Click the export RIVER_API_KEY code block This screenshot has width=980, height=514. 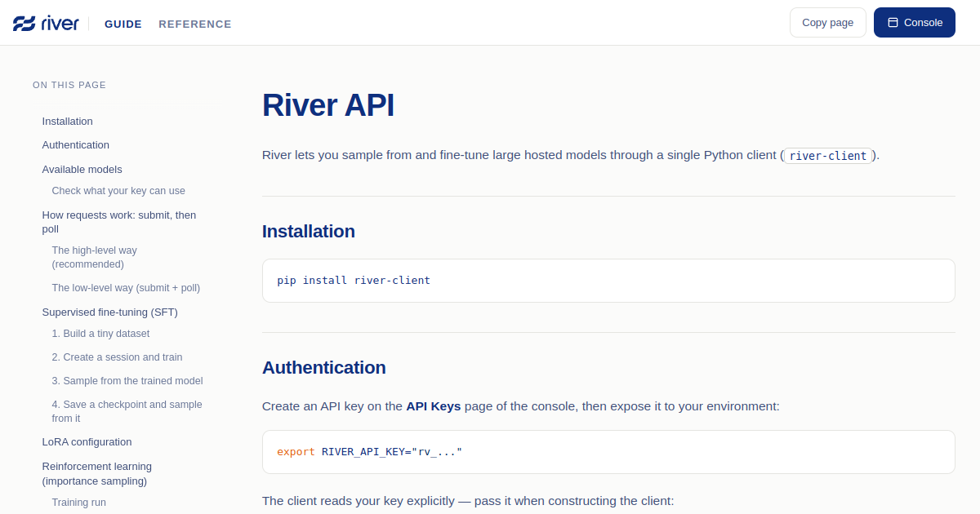608,452
